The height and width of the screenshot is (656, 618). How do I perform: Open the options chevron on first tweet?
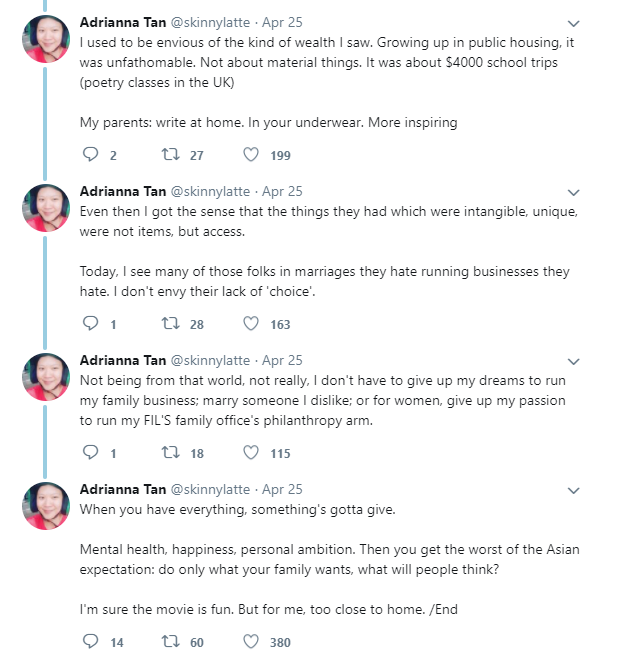[574, 23]
